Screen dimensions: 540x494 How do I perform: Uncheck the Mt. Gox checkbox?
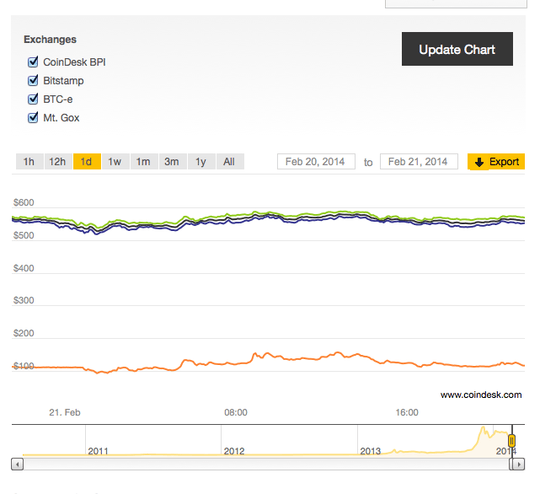33,118
